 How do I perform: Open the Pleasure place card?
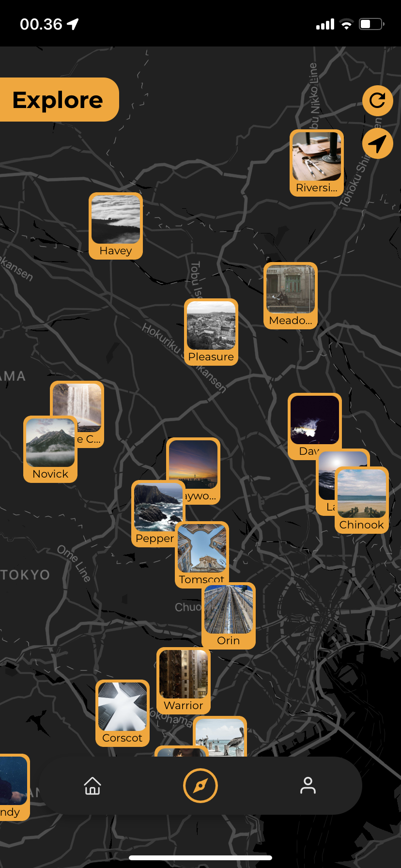[211, 332]
